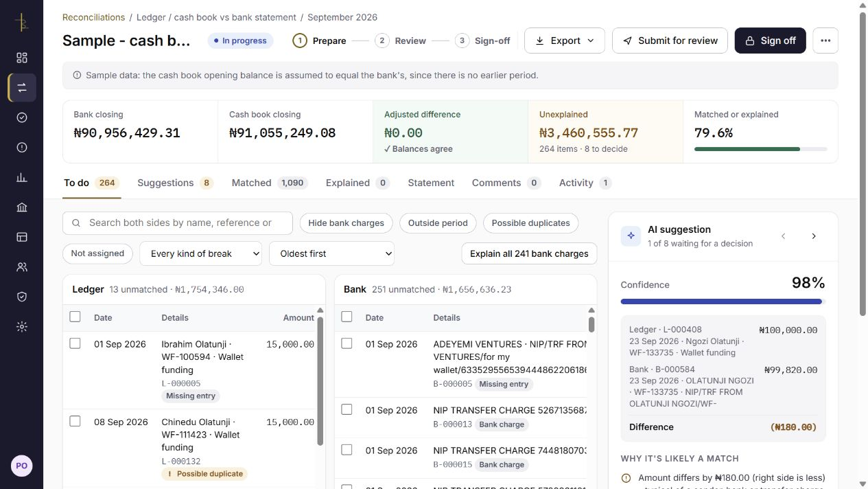Click step 1 Prepare circle
This screenshot has height=489, width=868.
(x=299, y=41)
